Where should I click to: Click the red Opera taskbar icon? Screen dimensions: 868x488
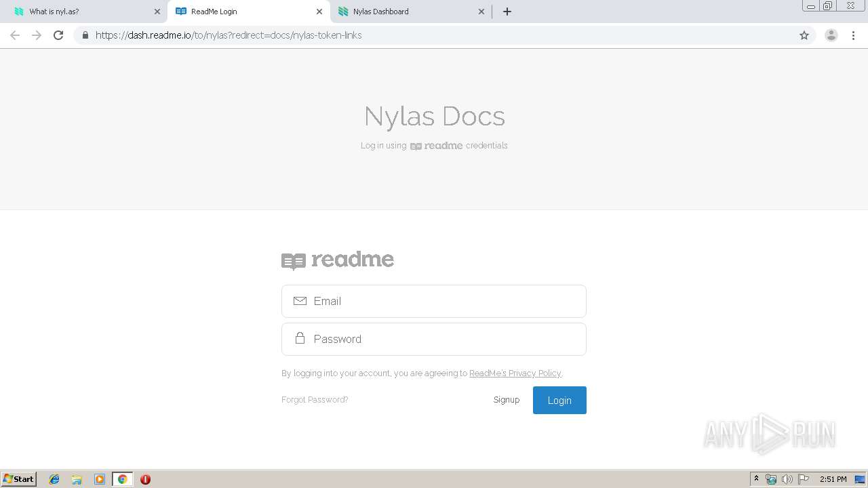tap(145, 479)
